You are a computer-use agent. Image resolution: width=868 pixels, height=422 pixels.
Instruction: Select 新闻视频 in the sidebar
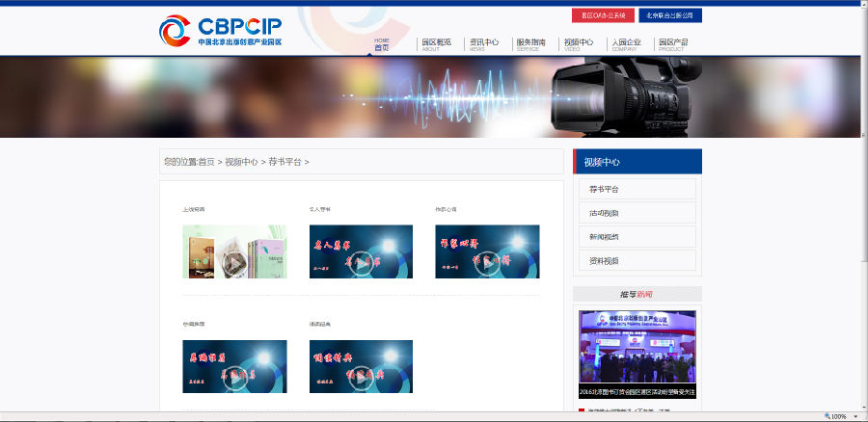click(637, 237)
